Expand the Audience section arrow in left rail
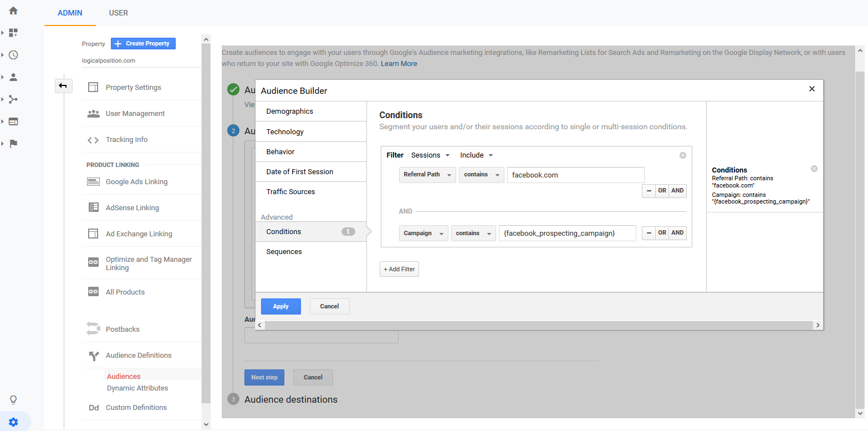 3,77
